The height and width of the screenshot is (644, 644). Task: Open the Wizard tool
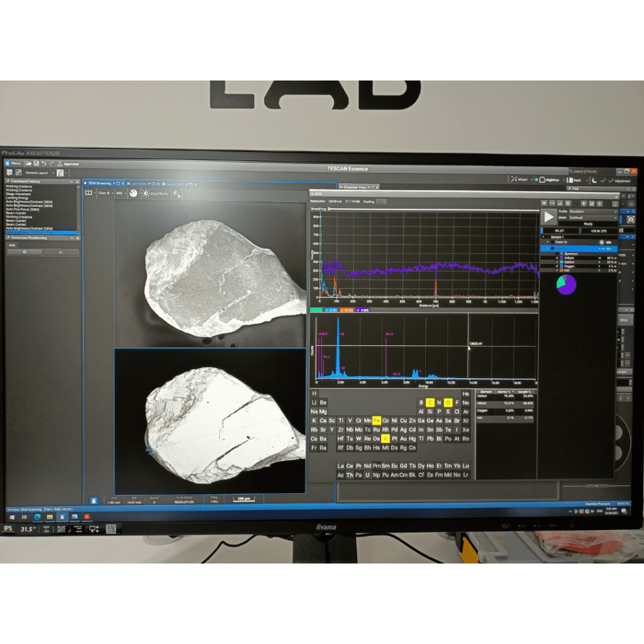coord(520,179)
